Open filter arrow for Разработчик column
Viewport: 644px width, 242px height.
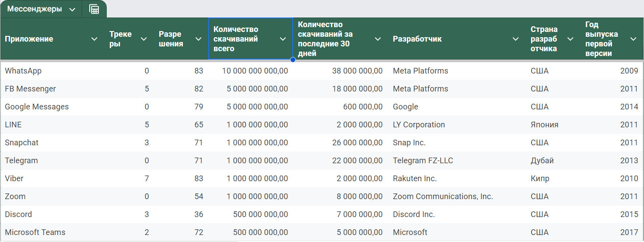[515, 39]
